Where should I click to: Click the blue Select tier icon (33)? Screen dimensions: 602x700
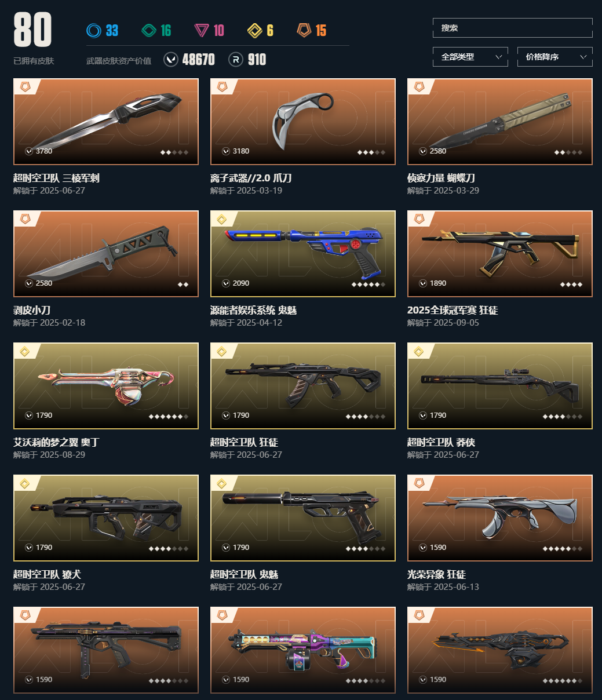[x=93, y=30]
